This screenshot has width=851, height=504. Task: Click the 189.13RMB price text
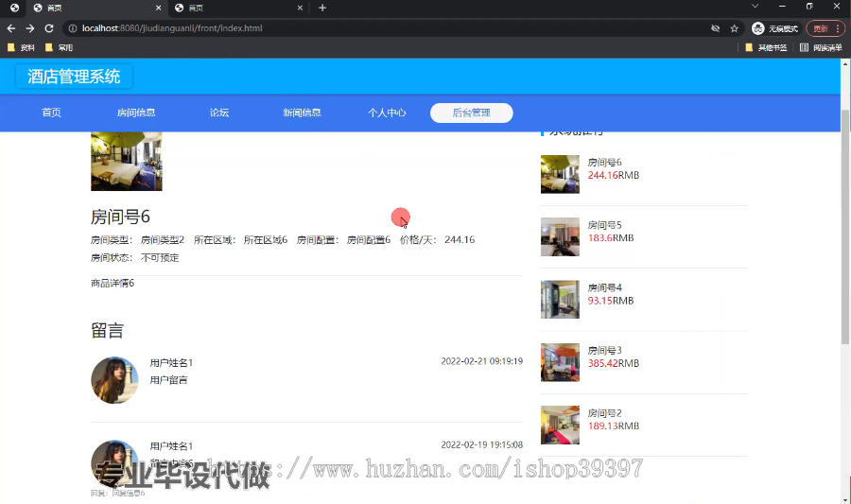614,426
